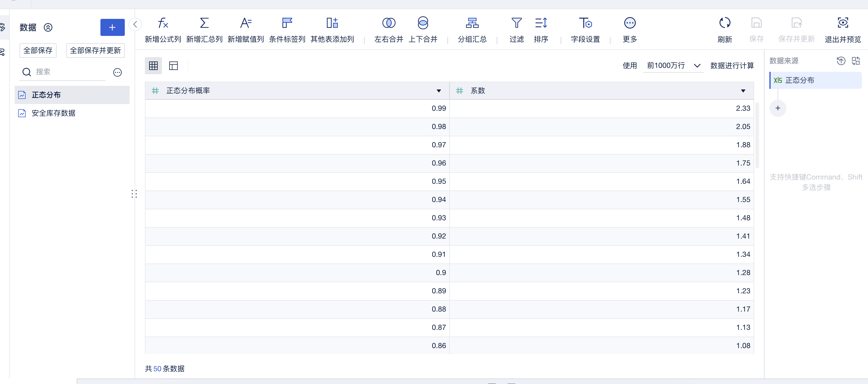Open the 过滤 filter funnel icon
868x384 pixels.
[x=516, y=23]
